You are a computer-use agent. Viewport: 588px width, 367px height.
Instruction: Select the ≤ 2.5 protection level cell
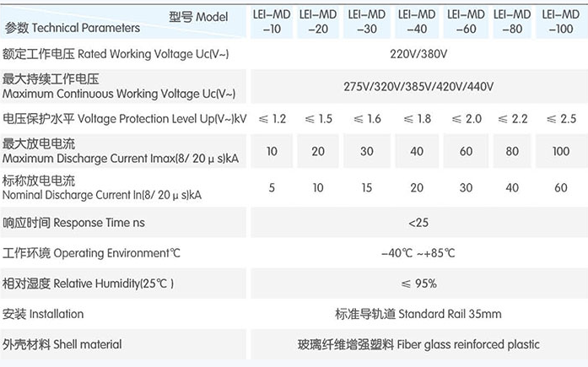[561, 119]
